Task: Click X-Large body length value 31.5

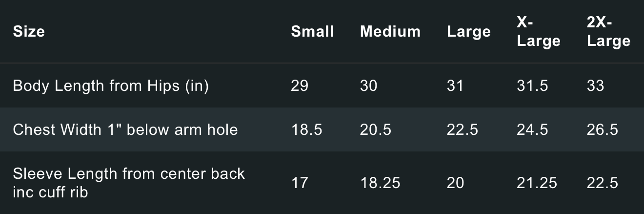Action: click(x=532, y=86)
